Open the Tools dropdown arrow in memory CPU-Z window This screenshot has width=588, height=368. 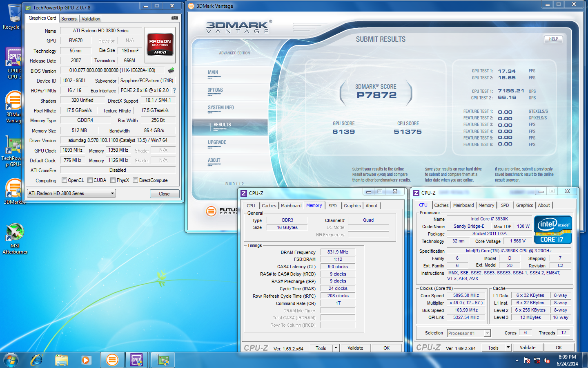pos(336,348)
